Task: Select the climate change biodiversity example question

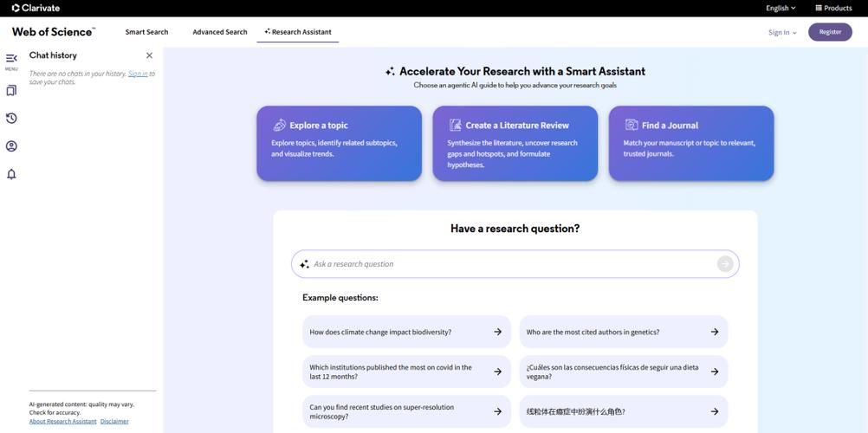Action: (406, 332)
